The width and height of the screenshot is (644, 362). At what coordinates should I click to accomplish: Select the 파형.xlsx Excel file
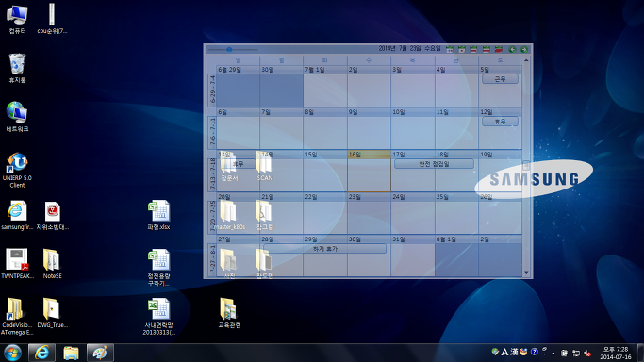tap(158, 215)
